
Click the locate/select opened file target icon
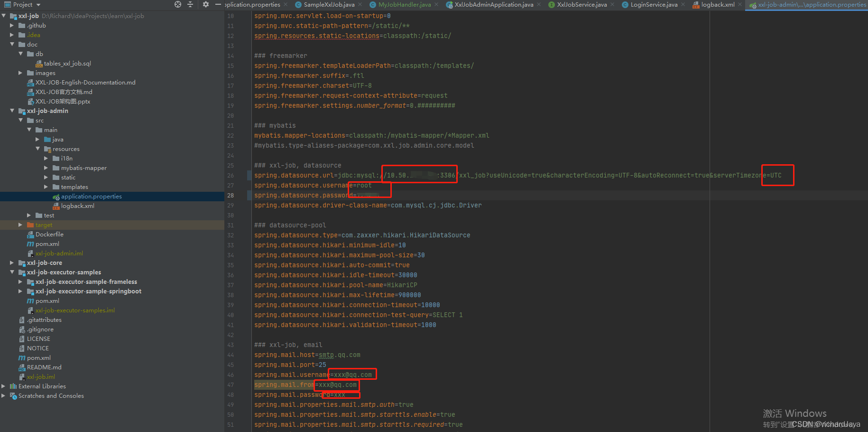178,4
